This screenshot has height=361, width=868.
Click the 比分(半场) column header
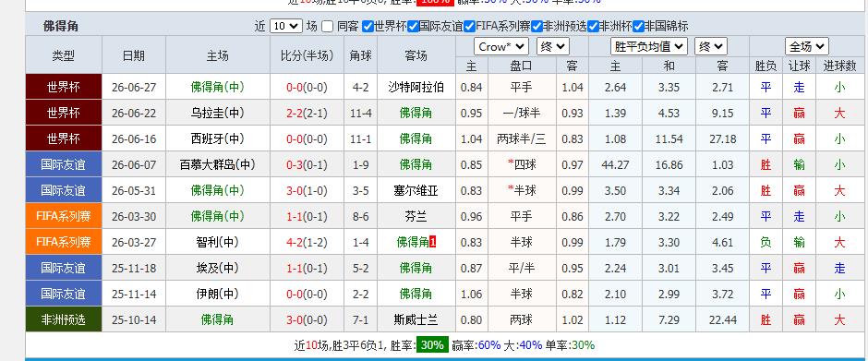(x=307, y=55)
